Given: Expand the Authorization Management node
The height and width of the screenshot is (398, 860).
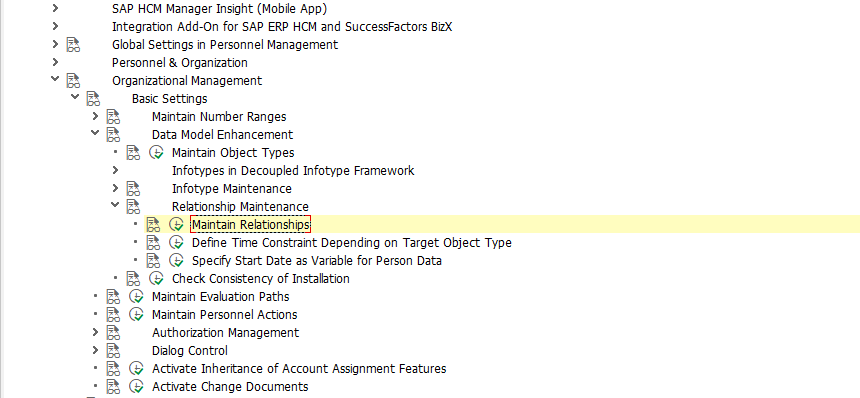Looking at the screenshot, I should coord(95,332).
